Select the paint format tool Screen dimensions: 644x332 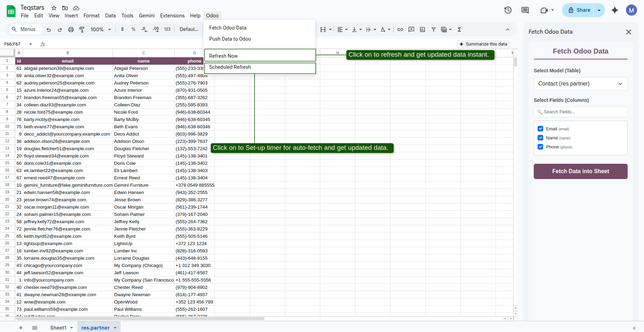tap(82, 30)
